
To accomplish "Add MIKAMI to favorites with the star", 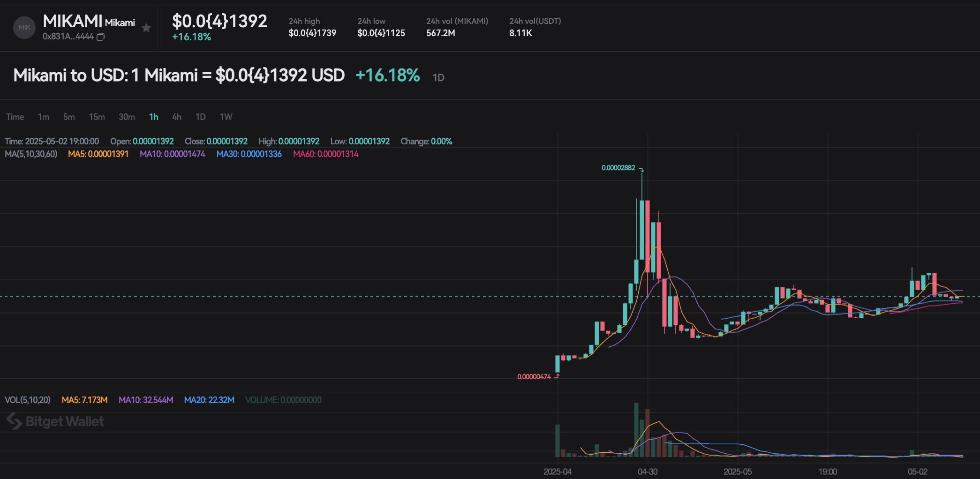I will pos(146,28).
